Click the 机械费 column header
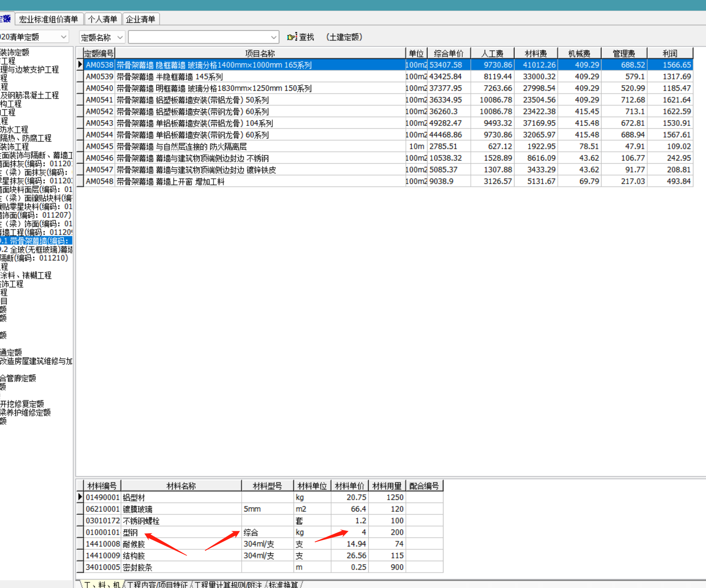This screenshot has width=706, height=588. point(579,53)
